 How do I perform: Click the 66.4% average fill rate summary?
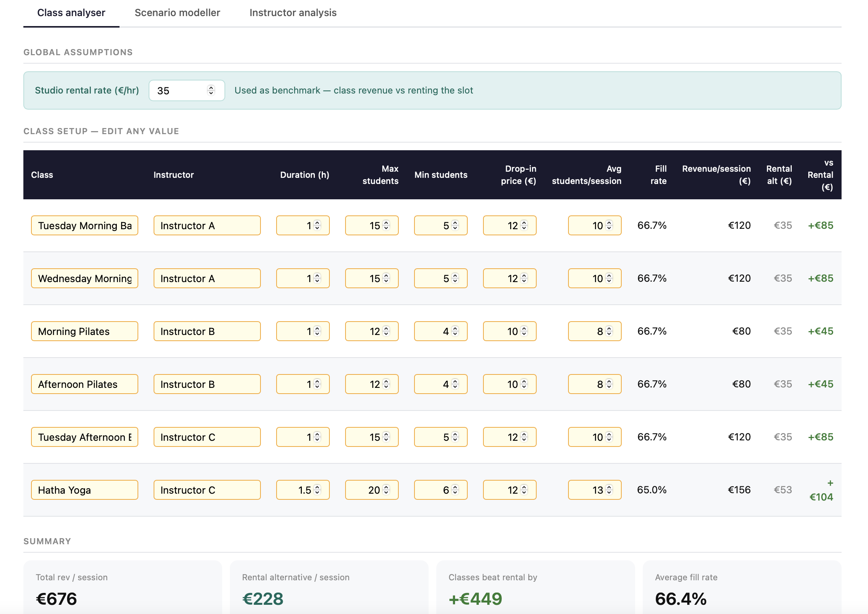(681, 599)
